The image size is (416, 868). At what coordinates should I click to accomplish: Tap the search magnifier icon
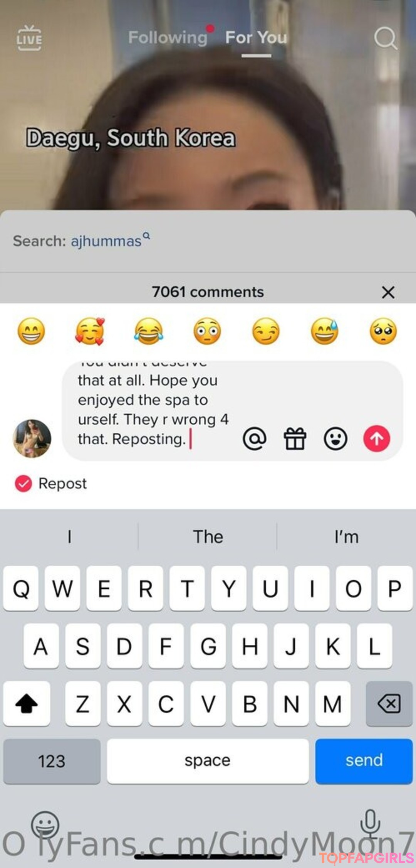[386, 38]
